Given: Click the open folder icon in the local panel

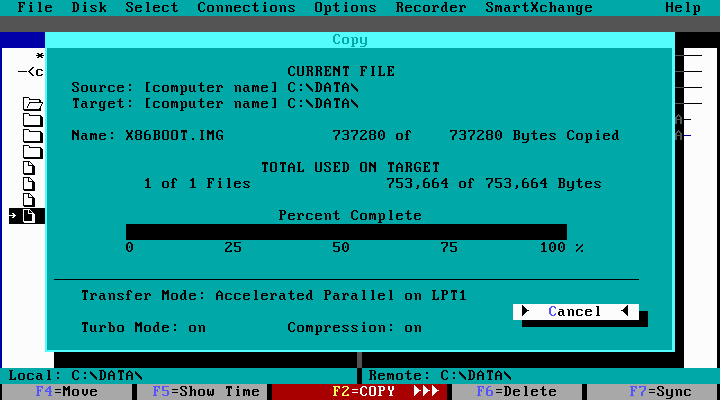Looking at the screenshot, I should coord(33,104).
